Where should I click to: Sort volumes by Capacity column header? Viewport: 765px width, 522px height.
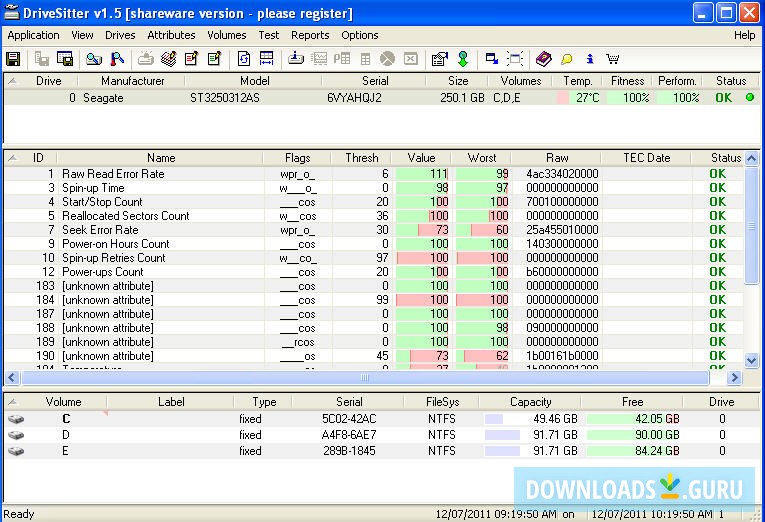(x=530, y=402)
